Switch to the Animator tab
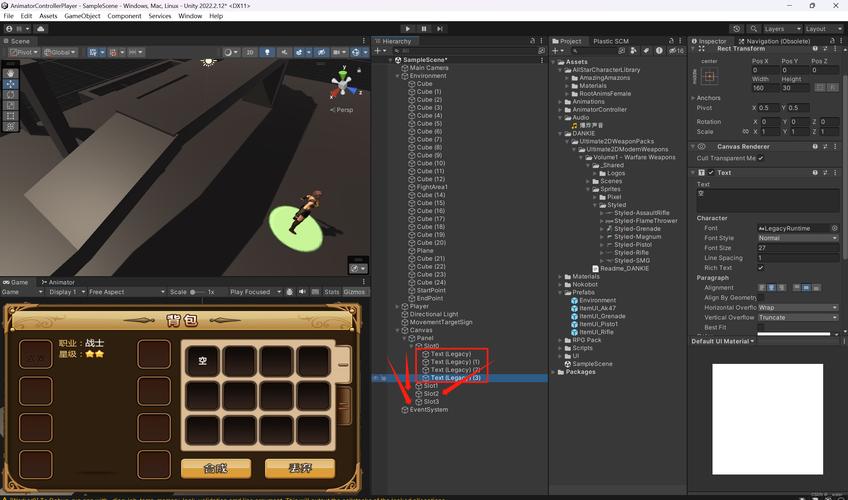The width and height of the screenshot is (848, 500). point(58,282)
